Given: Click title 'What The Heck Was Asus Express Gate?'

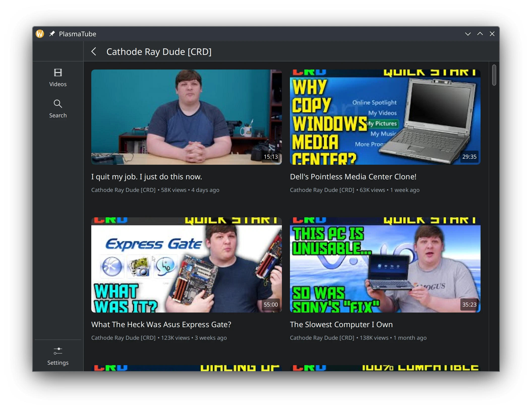Looking at the screenshot, I should tap(161, 324).
